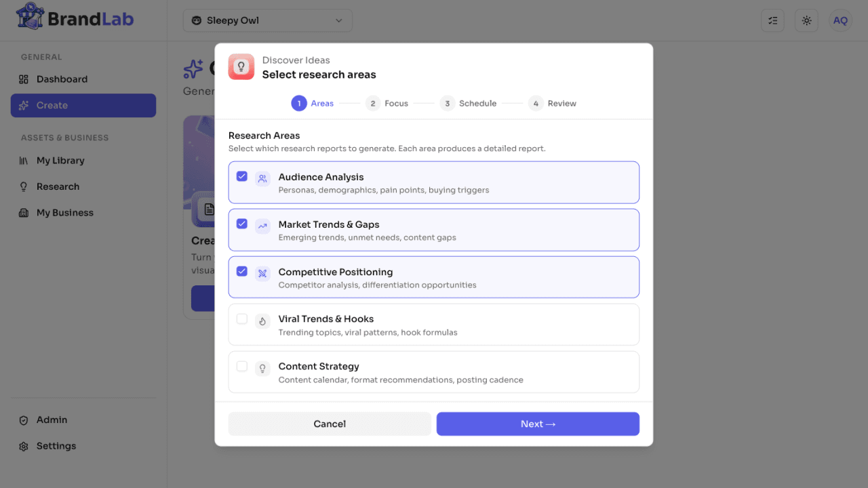Viewport: 868px width, 488px height.
Task: Click the Market Trends & Gaps title
Action: (x=329, y=224)
